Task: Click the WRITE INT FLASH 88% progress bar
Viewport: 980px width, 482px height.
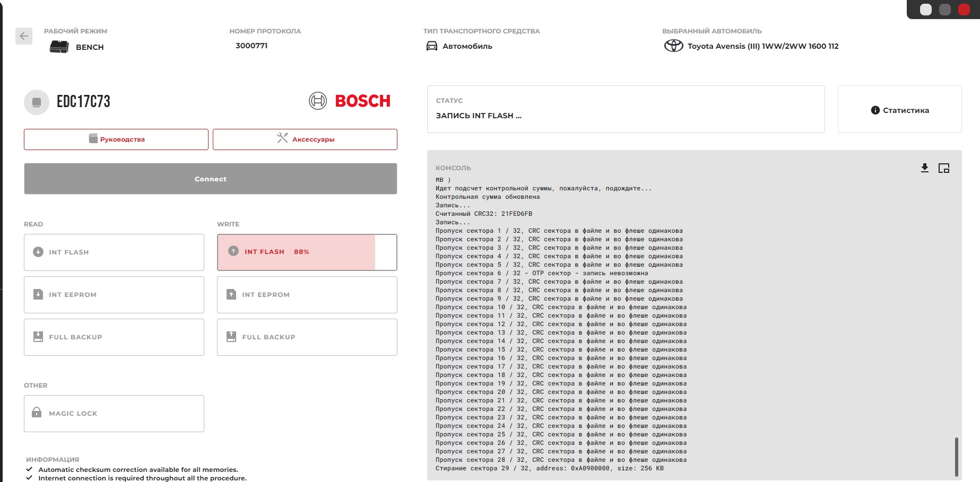Action: (x=307, y=252)
